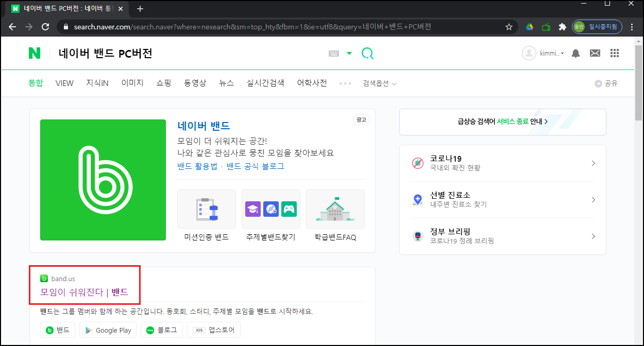Screen dimensions: 644x346
Task: Click the 공유 share button
Action: click(x=606, y=83)
